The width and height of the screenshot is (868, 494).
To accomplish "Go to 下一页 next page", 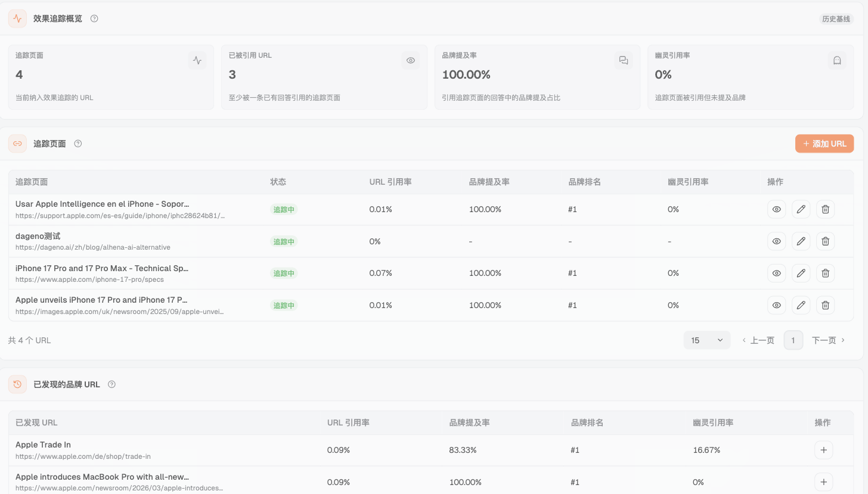I will pos(829,340).
